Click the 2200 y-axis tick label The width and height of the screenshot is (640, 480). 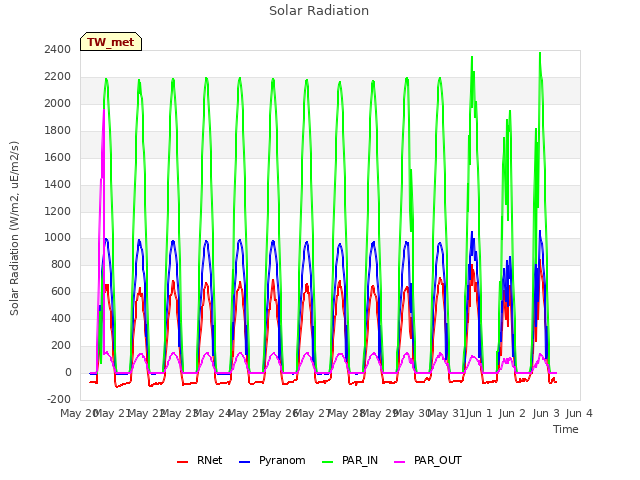[x=58, y=76]
